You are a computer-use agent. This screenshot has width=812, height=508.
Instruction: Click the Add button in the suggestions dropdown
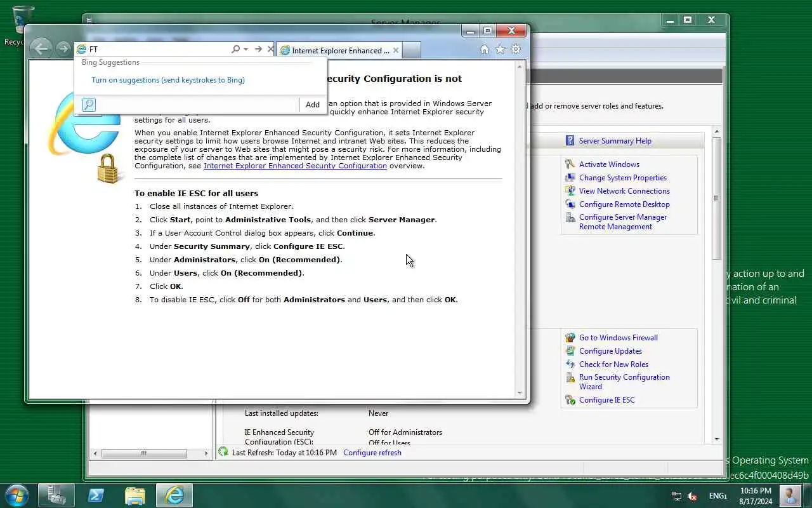click(x=313, y=105)
